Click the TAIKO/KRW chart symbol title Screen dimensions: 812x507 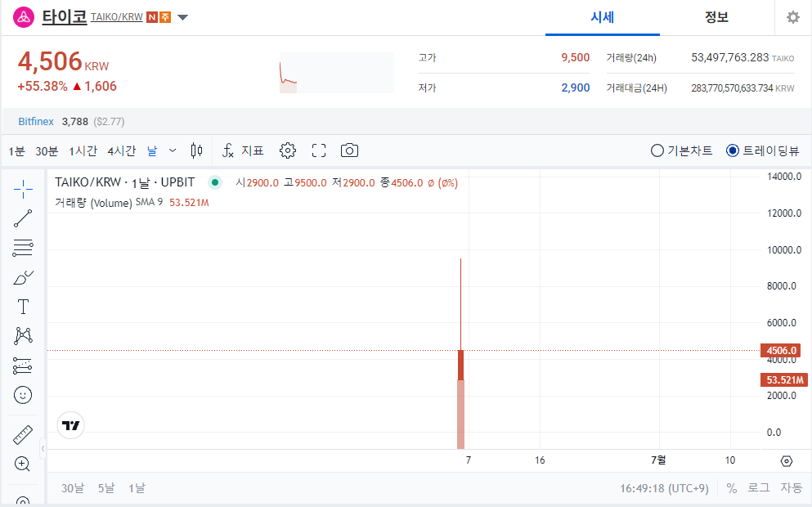point(125,182)
